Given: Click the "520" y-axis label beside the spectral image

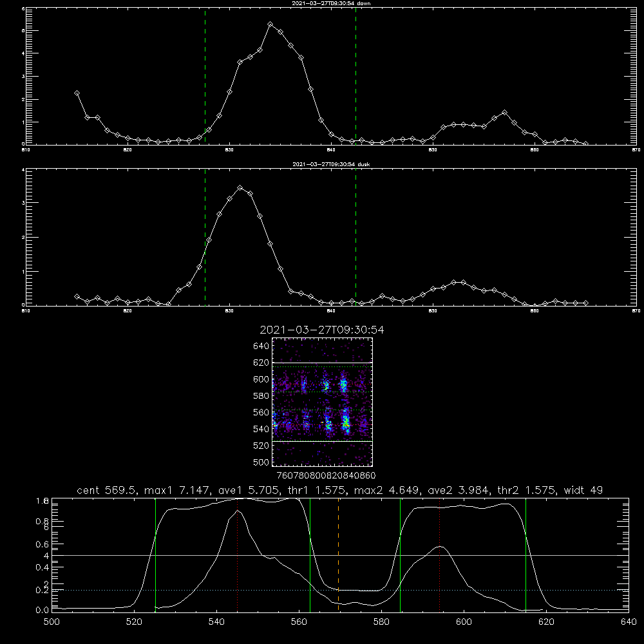Looking at the screenshot, I should point(261,446).
